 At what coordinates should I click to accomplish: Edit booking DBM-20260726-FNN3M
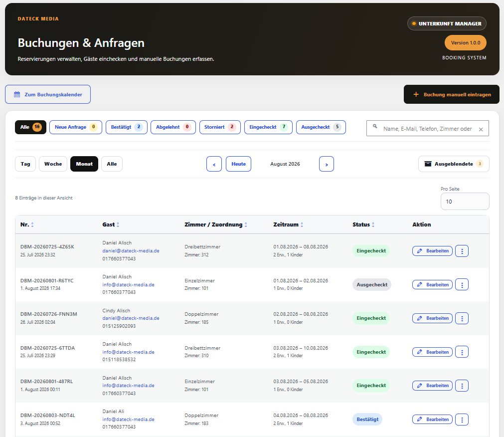coord(432,318)
